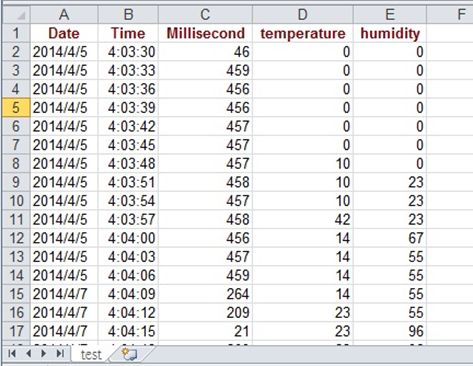The image size is (473, 366).
Task: Click the Date header cell
Action: point(64,33)
